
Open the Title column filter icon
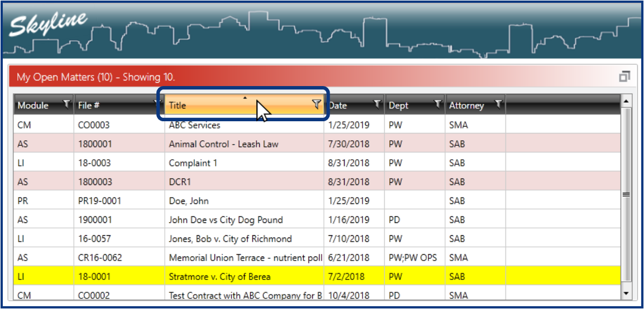click(316, 105)
